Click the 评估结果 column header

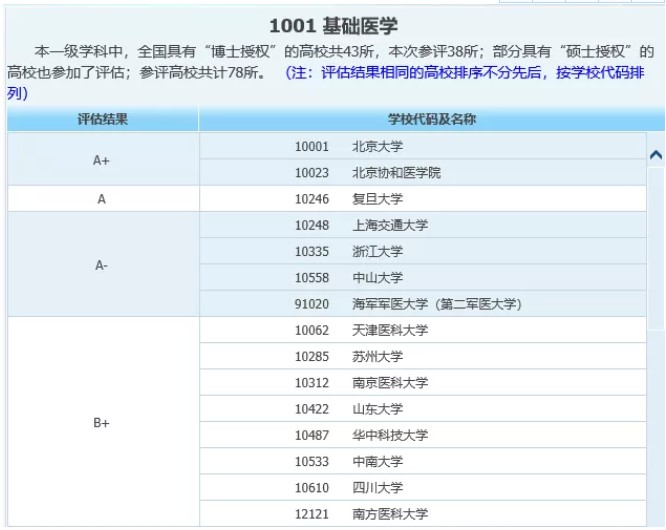click(x=103, y=120)
